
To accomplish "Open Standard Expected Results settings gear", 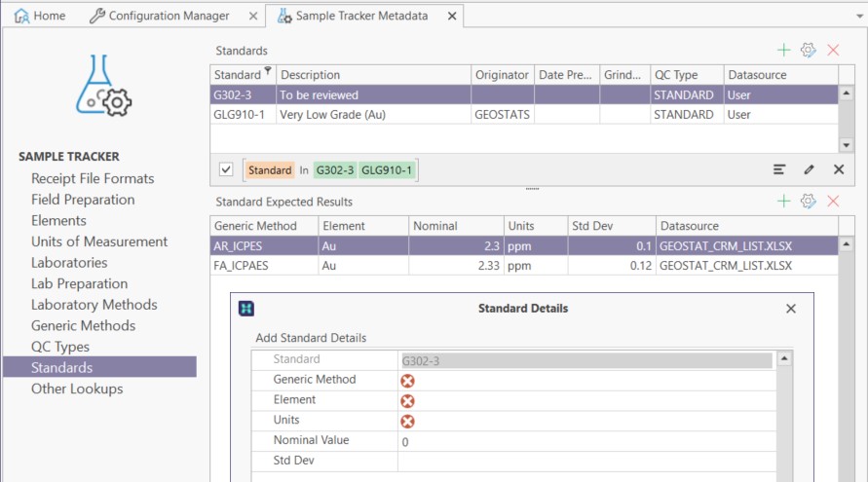I will pos(808,202).
